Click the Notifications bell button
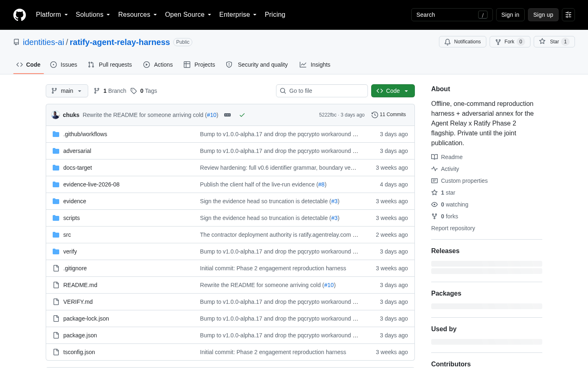 click(462, 42)
